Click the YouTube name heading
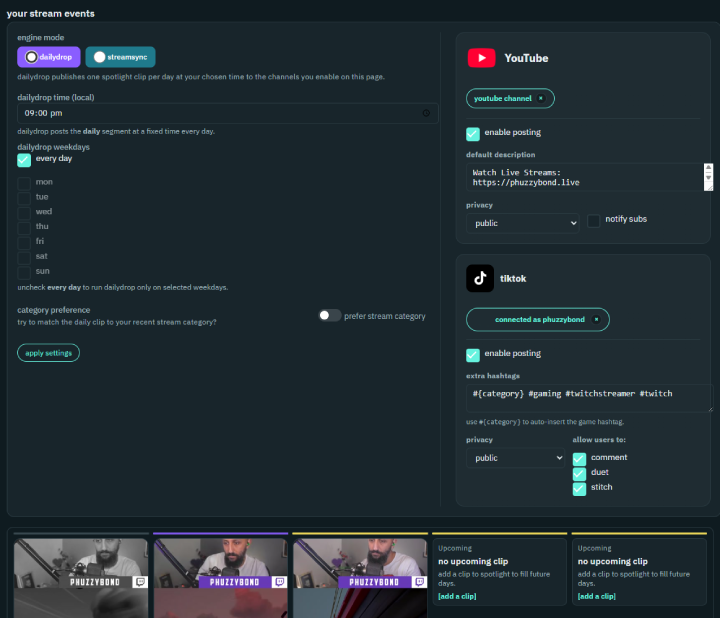The width and height of the screenshot is (720, 618). 526,58
